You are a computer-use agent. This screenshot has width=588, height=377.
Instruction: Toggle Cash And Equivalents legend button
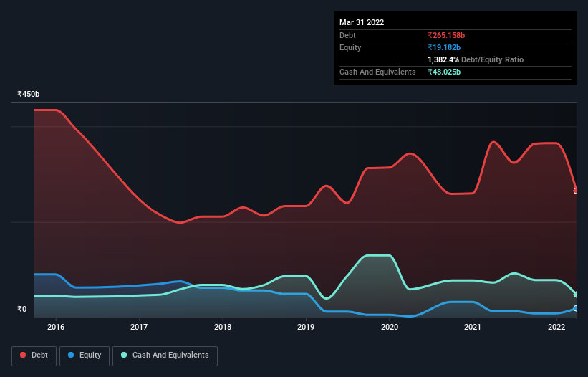pos(165,355)
